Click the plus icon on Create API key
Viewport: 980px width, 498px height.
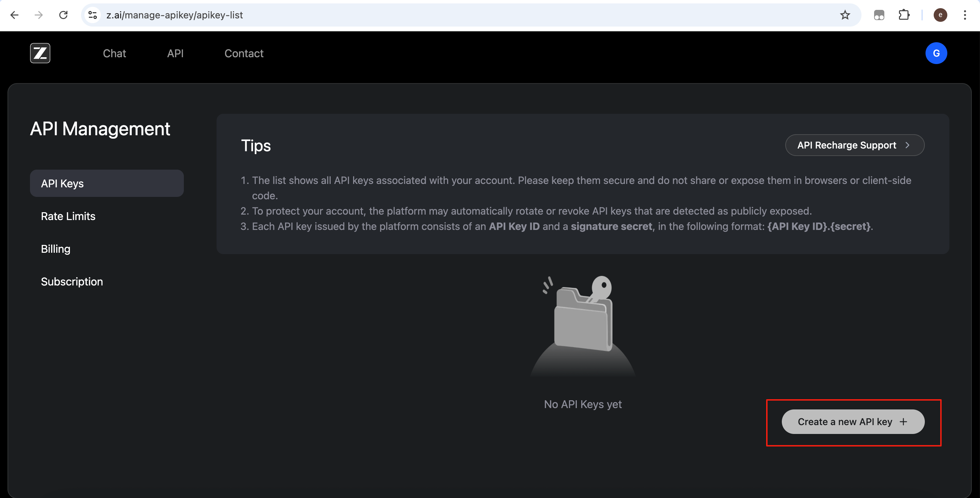[903, 422]
